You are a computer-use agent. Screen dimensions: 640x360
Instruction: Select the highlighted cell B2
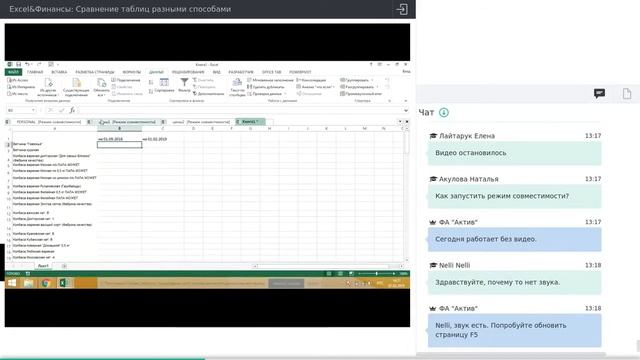(120, 144)
